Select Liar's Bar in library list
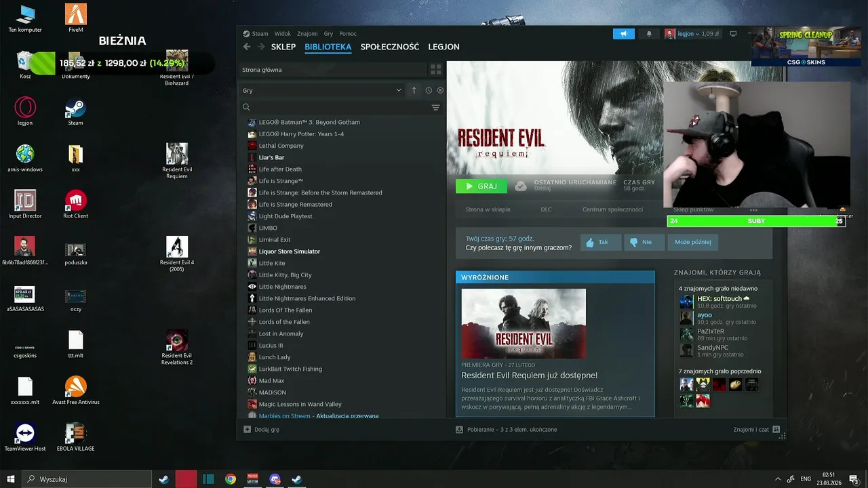 (271, 157)
